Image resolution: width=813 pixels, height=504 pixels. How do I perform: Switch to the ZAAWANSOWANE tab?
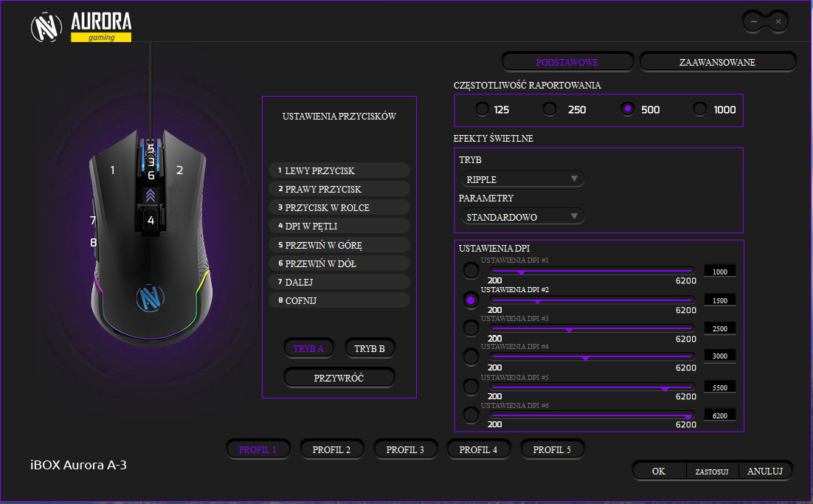[x=716, y=62]
